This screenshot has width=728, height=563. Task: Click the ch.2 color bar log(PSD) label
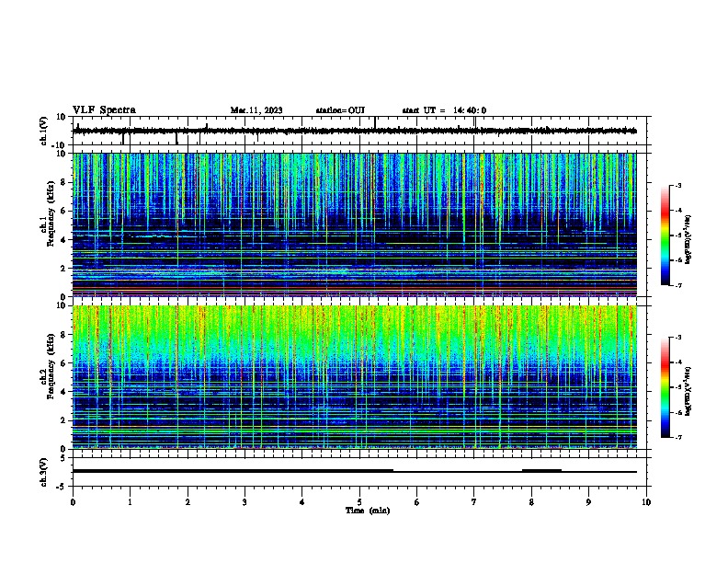point(688,391)
